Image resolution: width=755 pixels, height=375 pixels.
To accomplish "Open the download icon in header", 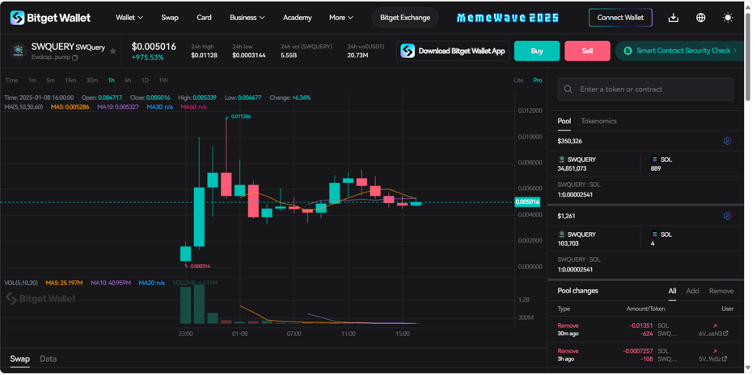I will click(673, 18).
